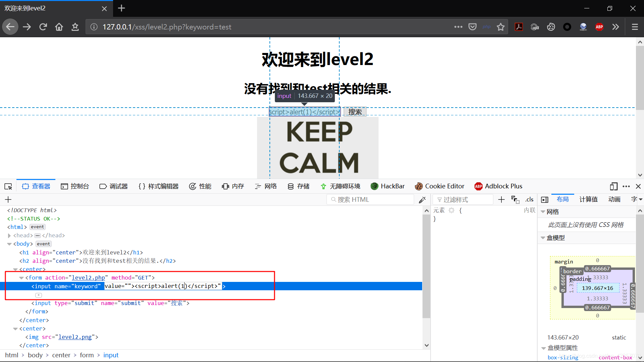Select the center breadcrumb item
This screenshot has height=362, width=644.
click(x=61, y=355)
